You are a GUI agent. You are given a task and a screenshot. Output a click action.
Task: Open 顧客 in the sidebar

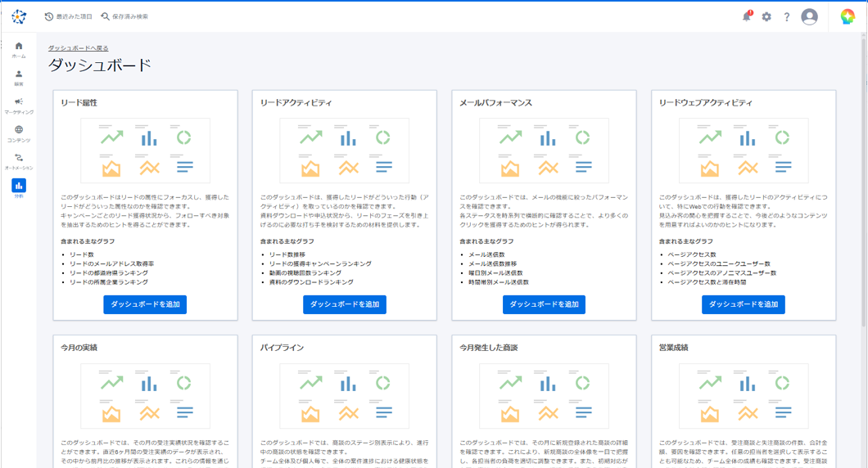pos(19,78)
